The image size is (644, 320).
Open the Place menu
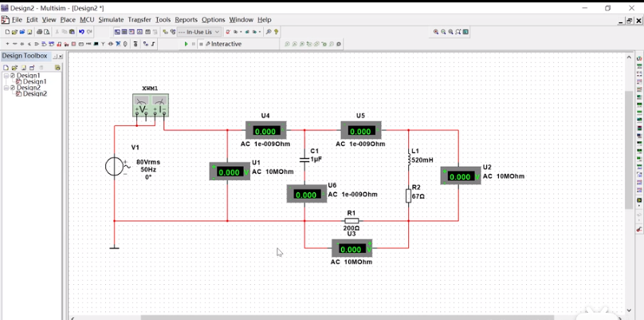(68, 19)
